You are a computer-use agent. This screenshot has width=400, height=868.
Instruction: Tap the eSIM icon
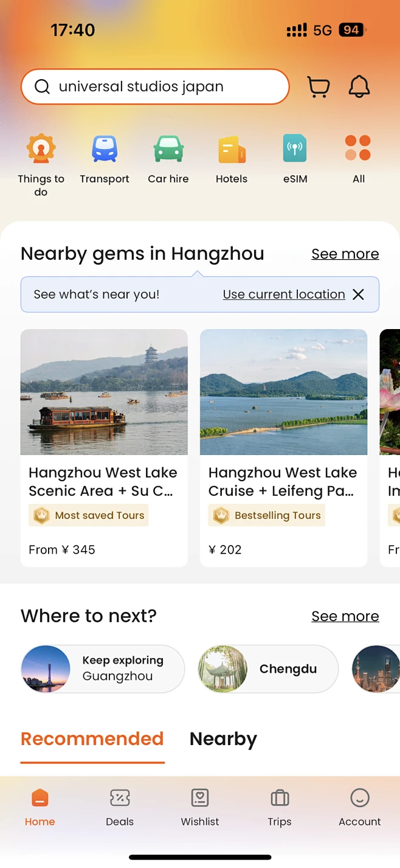(295, 150)
